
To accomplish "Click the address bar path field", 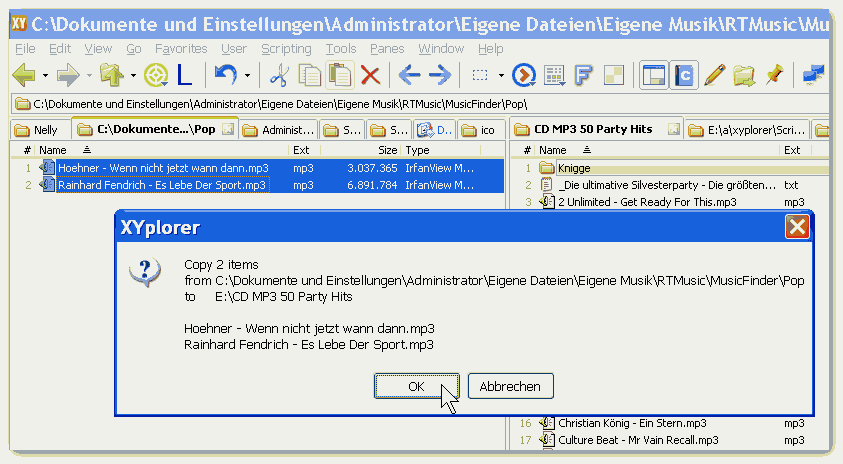I will pos(419,104).
